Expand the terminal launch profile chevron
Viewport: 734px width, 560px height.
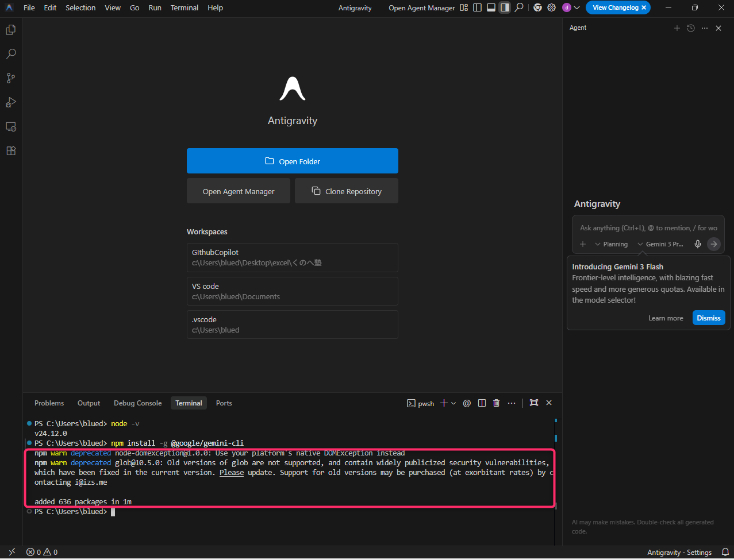[454, 403]
